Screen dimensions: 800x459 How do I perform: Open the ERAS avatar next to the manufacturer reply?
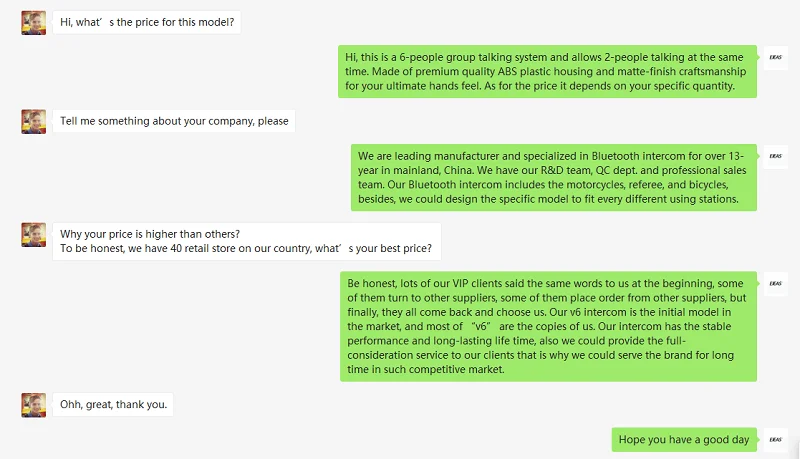775,155
